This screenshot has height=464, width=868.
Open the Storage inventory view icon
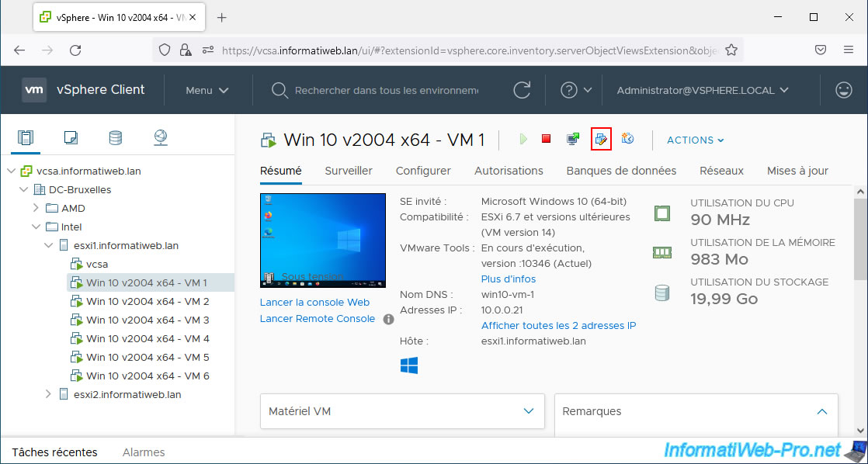pyautogui.click(x=116, y=137)
